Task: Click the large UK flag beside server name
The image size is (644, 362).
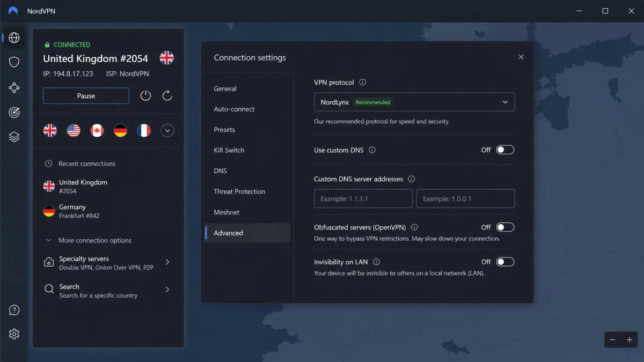Action: pyautogui.click(x=167, y=58)
